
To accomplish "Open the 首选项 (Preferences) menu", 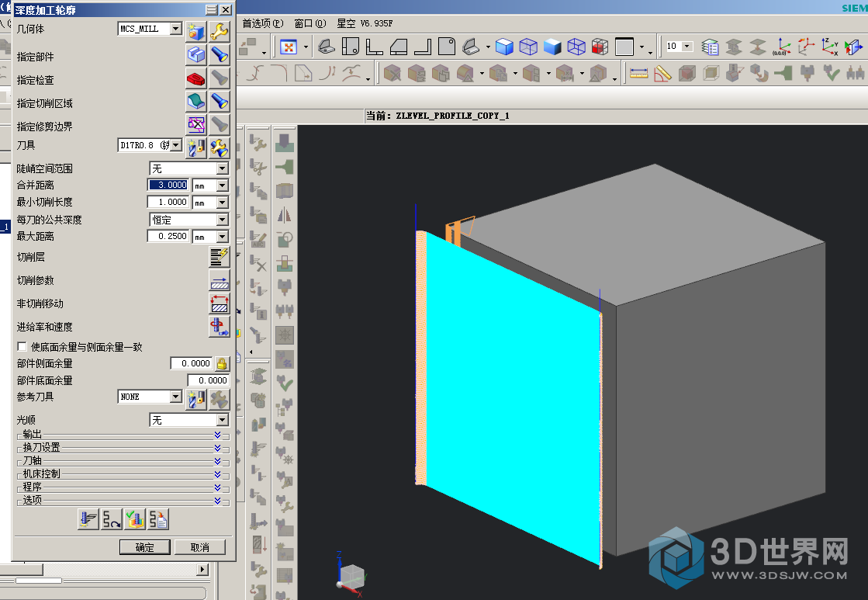I will pyautogui.click(x=263, y=23).
